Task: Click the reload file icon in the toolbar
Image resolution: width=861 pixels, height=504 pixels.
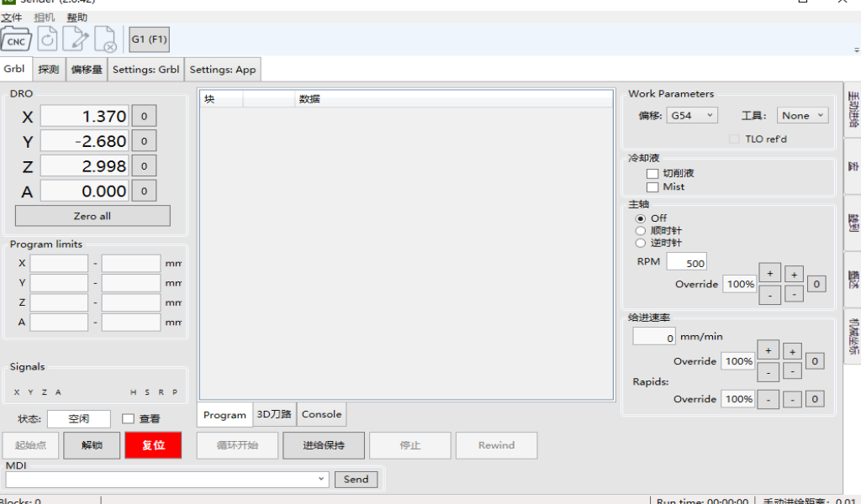Action: click(48, 39)
